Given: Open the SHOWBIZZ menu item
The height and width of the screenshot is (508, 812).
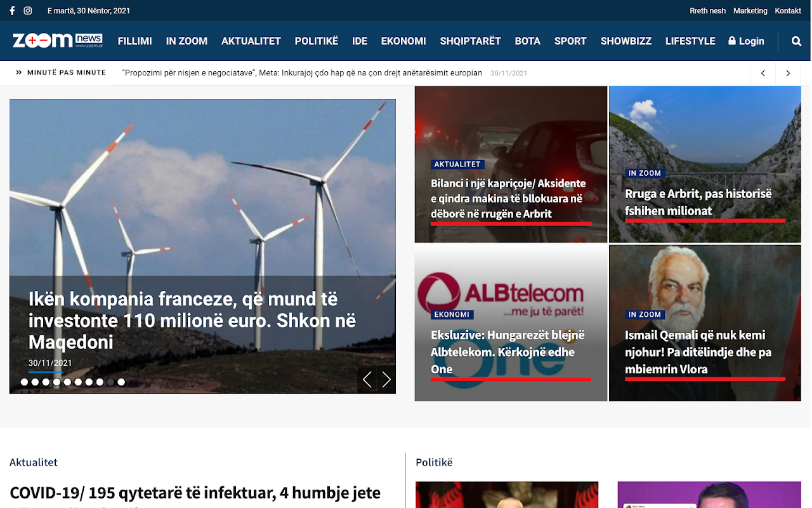Looking at the screenshot, I should click(626, 41).
